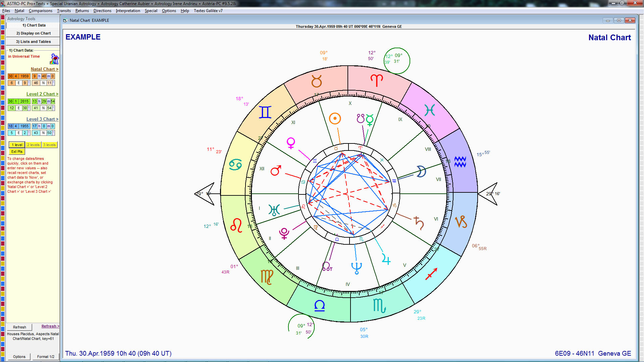Select the brown Saturn symbol
644x362 pixels.
(419, 223)
